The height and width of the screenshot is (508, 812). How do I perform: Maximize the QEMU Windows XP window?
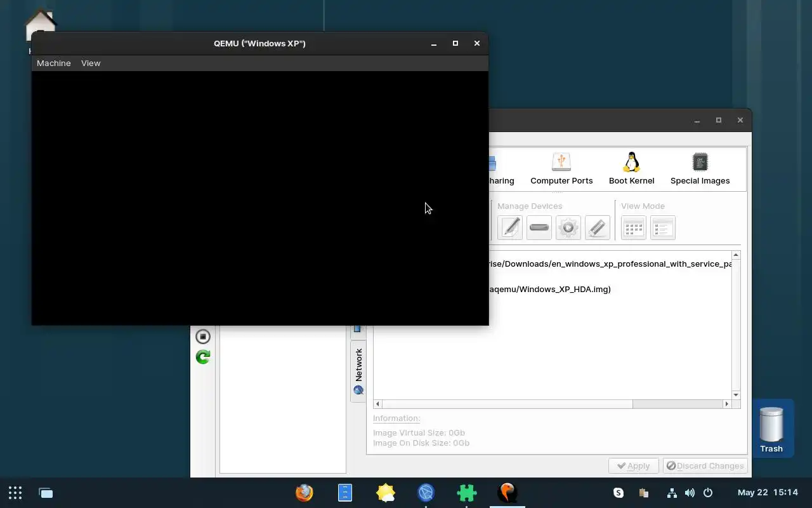(x=455, y=43)
